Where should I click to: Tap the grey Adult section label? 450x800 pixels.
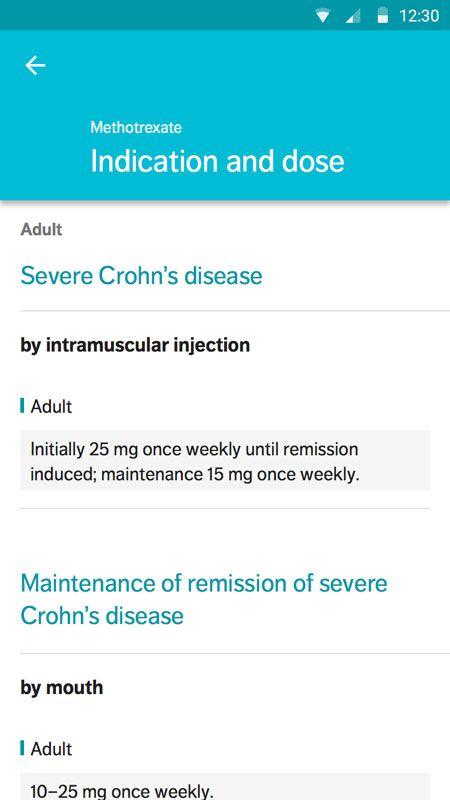[41, 230]
